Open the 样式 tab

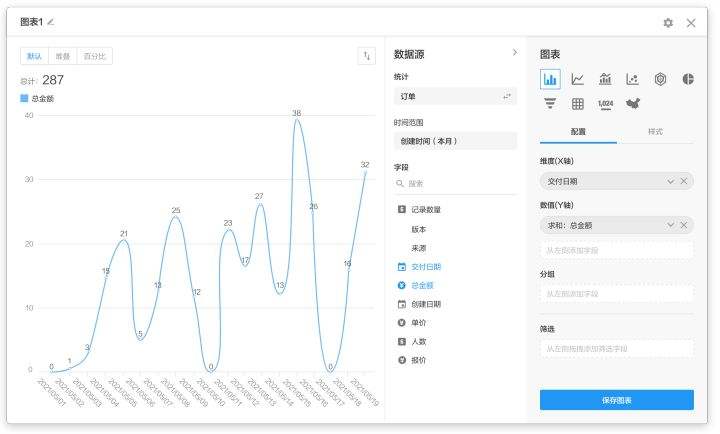[x=655, y=132]
